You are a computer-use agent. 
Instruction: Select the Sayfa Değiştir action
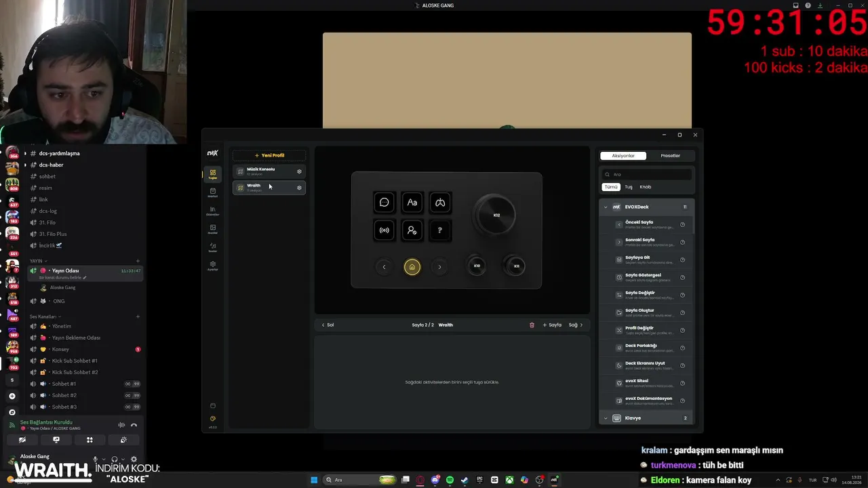(646, 295)
